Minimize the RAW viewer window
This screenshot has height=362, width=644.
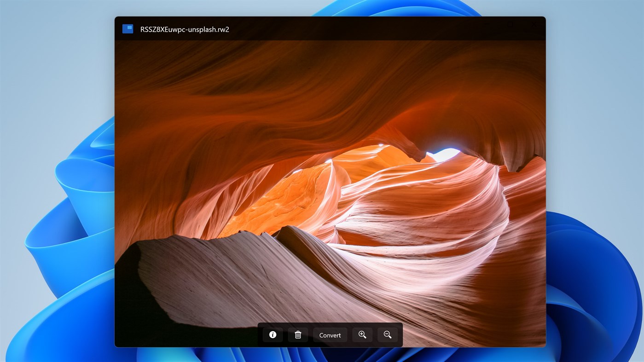(x=487, y=24)
